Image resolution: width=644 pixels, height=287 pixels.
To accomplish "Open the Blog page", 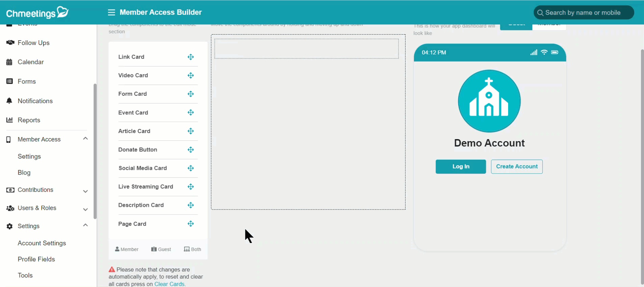I will 24,173.
